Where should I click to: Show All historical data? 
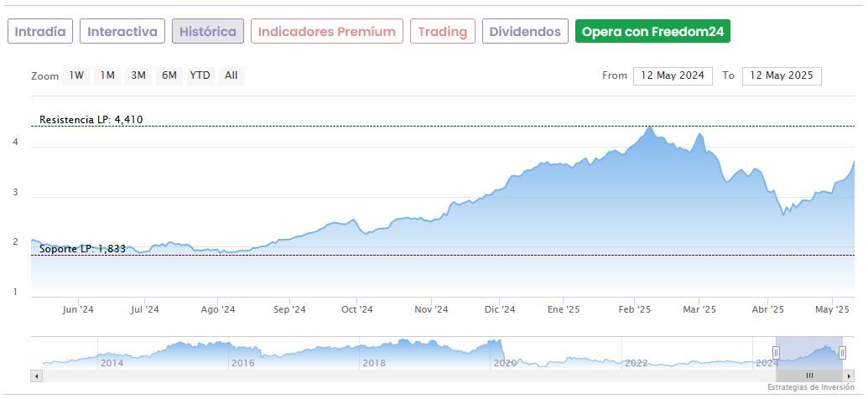point(231,75)
